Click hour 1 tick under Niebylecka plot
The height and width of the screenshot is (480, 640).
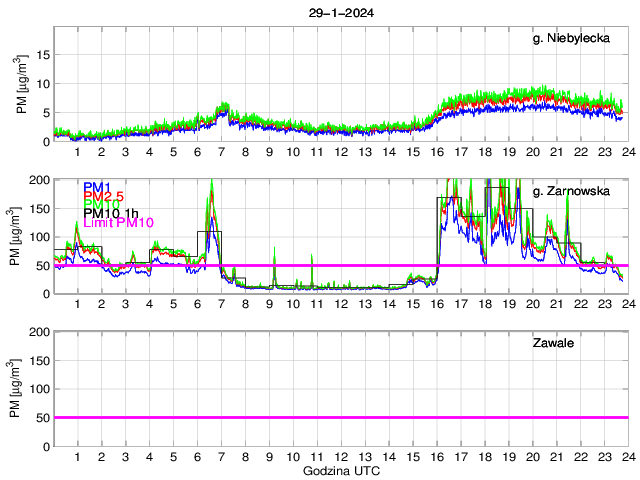(x=77, y=152)
